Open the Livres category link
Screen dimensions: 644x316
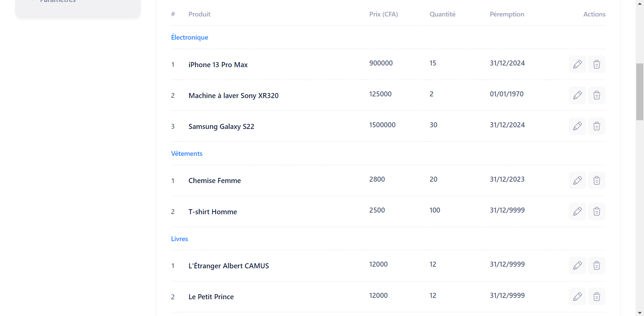pyautogui.click(x=179, y=239)
